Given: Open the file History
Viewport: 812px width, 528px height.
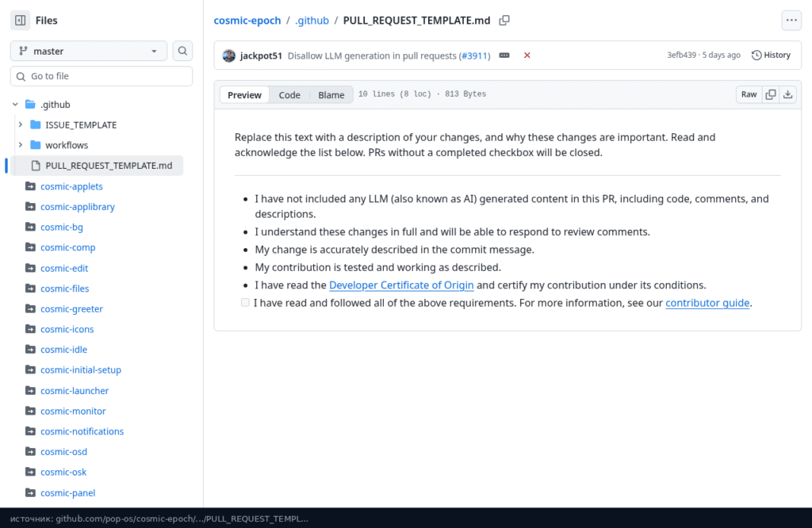Looking at the screenshot, I should (771, 55).
